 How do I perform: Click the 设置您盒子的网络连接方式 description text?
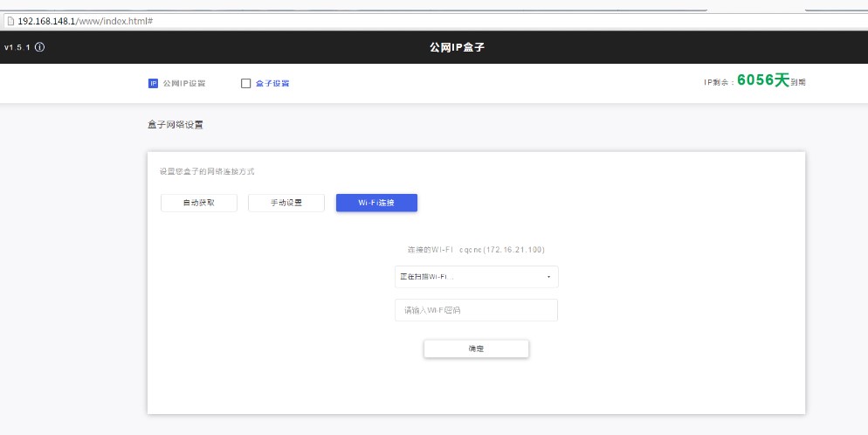click(207, 171)
